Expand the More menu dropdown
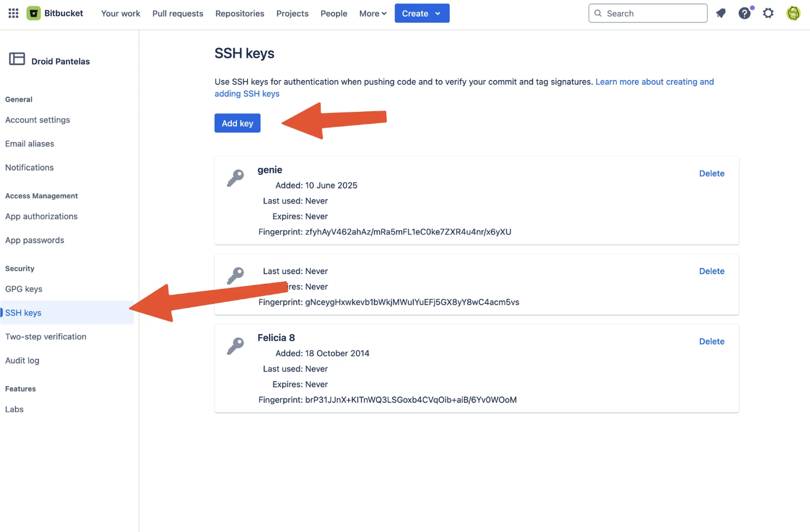 372,13
